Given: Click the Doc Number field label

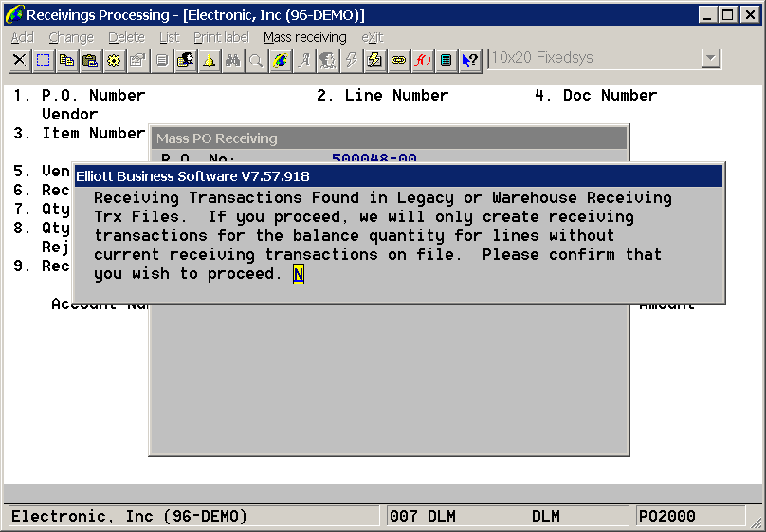Looking at the screenshot, I should tap(611, 95).
